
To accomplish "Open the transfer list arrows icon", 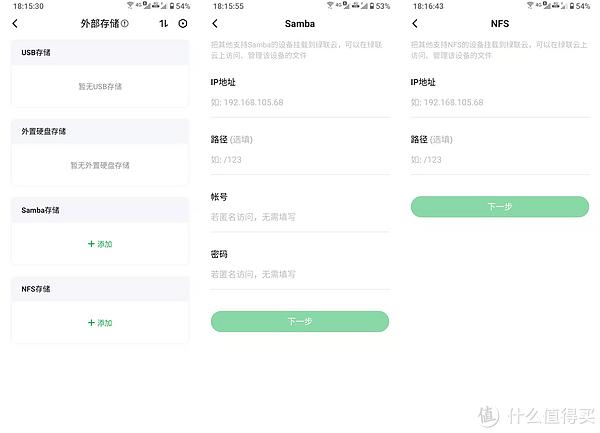I will pyautogui.click(x=163, y=24).
